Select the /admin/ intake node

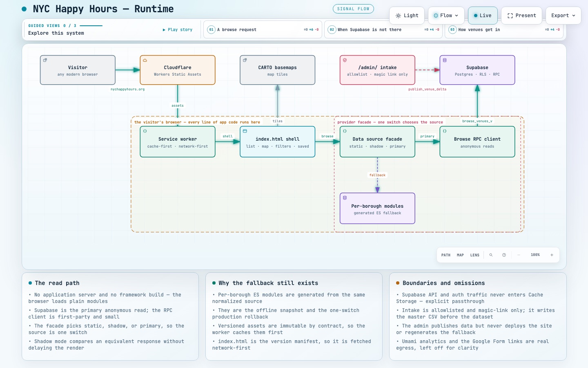tap(377, 70)
